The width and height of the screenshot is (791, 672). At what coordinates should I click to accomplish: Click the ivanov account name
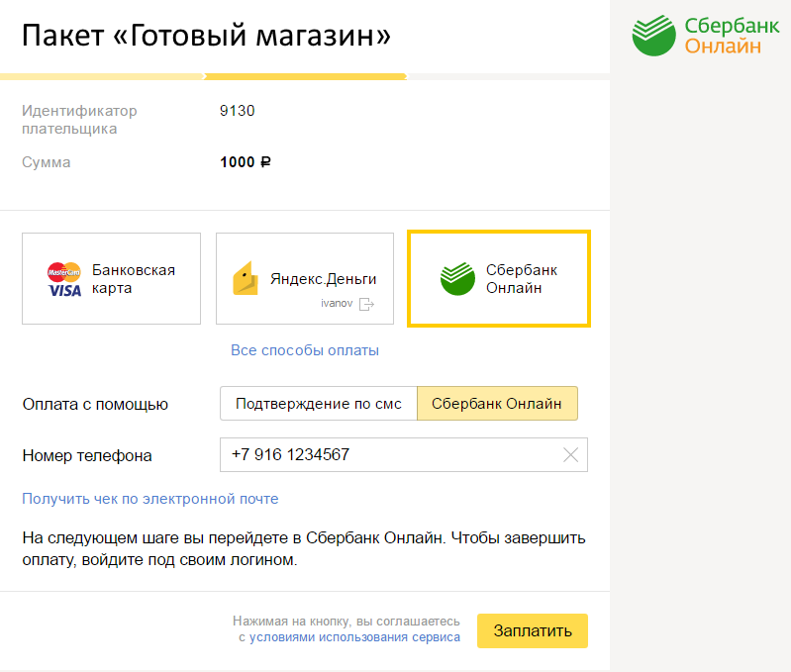[337, 304]
